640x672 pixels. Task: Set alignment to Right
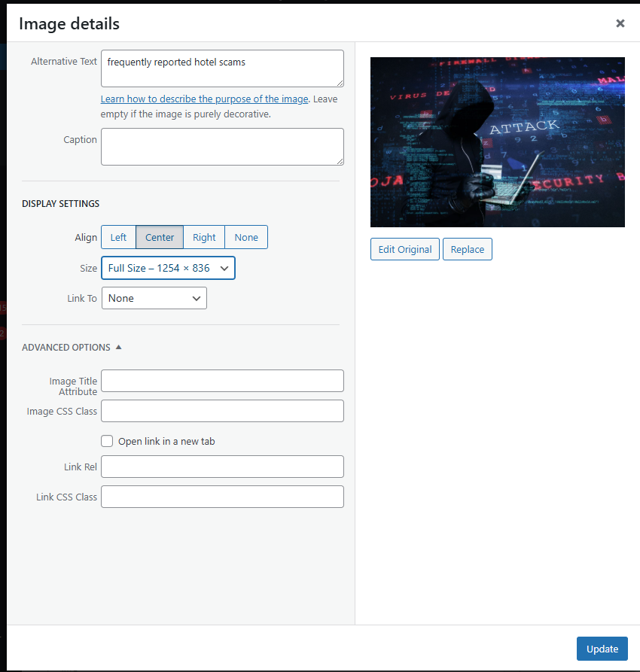(x=204, y=237)
